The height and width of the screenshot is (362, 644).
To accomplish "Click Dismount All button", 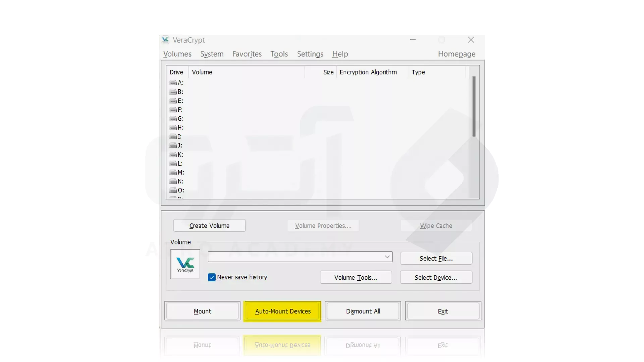I will 363,311.
